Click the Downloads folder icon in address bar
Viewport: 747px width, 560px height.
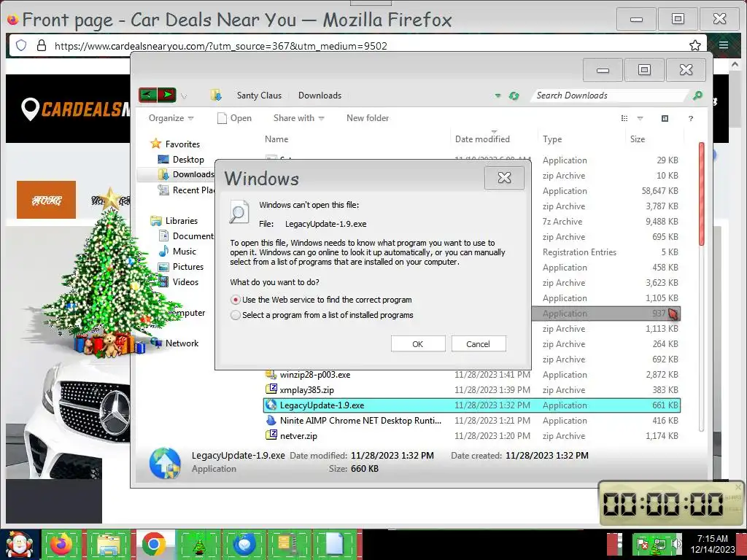point(216,96)
